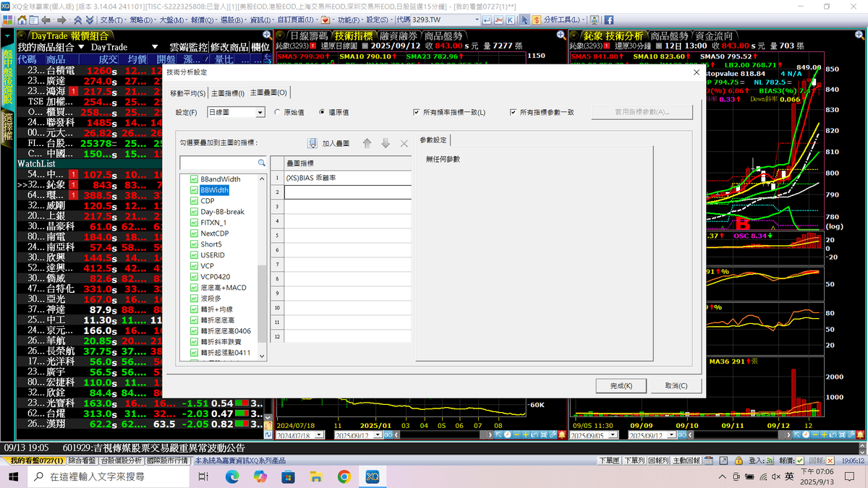Click the 回報列 button in status bar
868x488 pixels.
click(658, 461)
